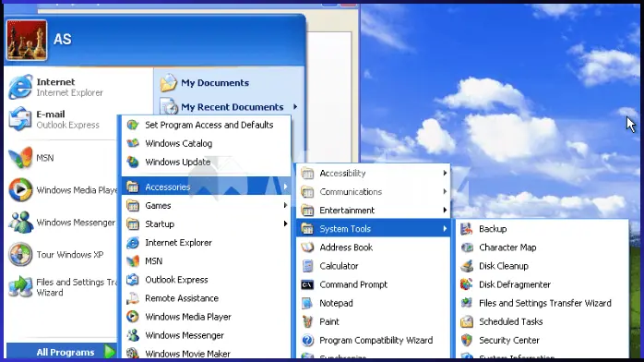
Task: Click the AS user account chess picture
Action: click(26, 41)
